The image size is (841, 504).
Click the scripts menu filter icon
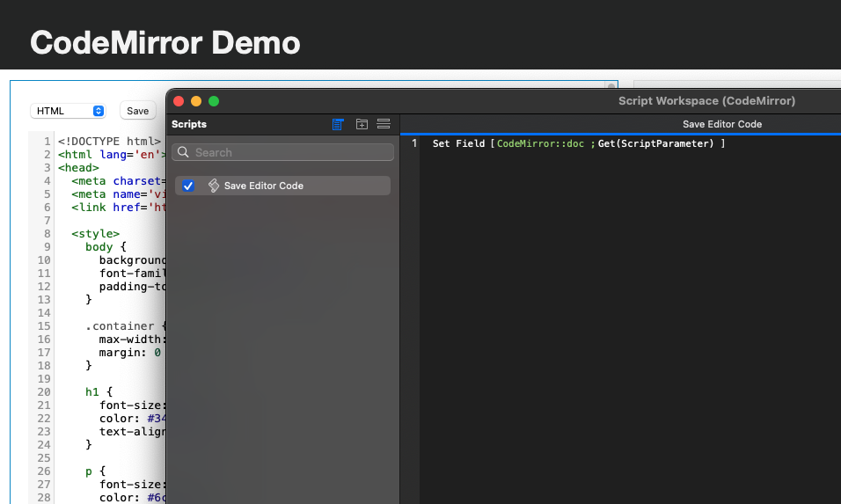(338, 125)
